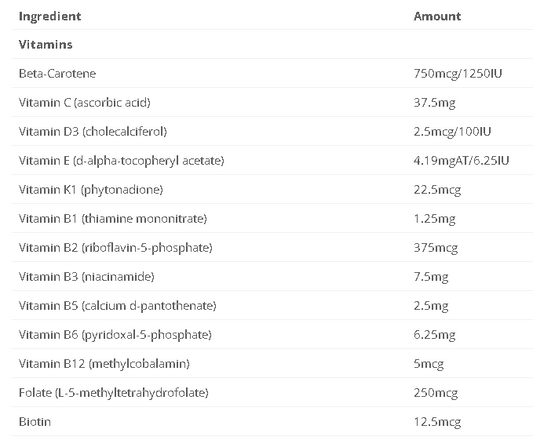
Task: Click the 250mcg Folate amount value
Action: pos(436,393)
